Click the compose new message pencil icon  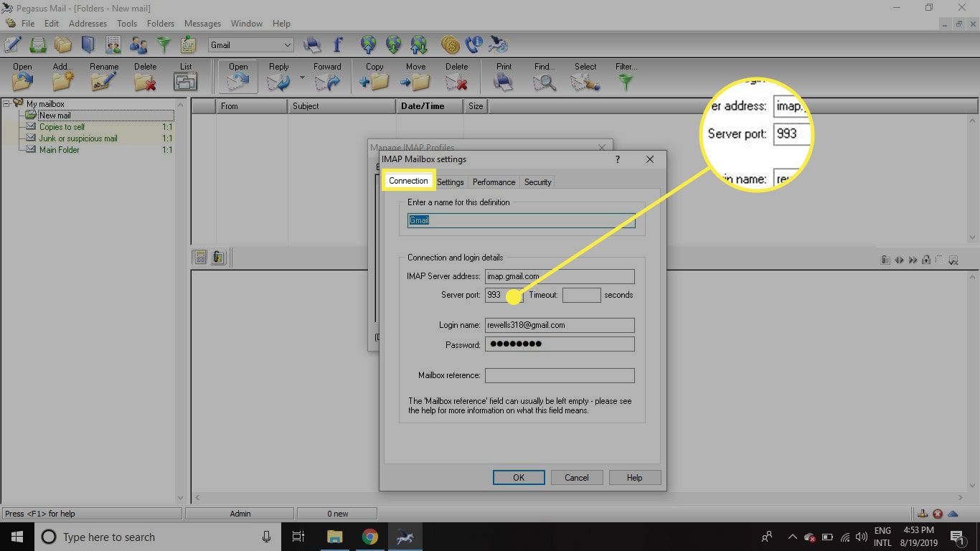[x=13, y=44]
